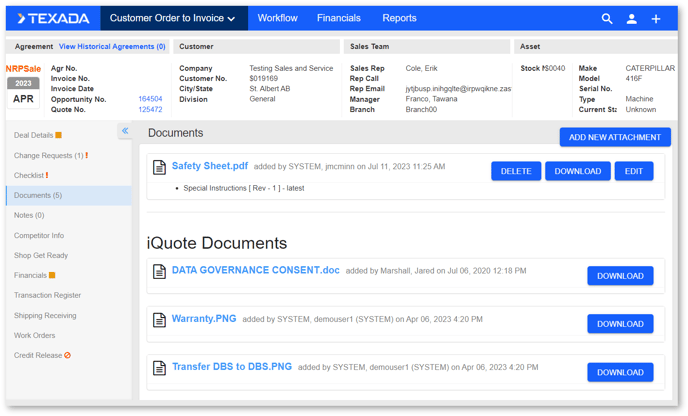Open the Financials menu
The image size is (688, 416).
coord(339,18)
